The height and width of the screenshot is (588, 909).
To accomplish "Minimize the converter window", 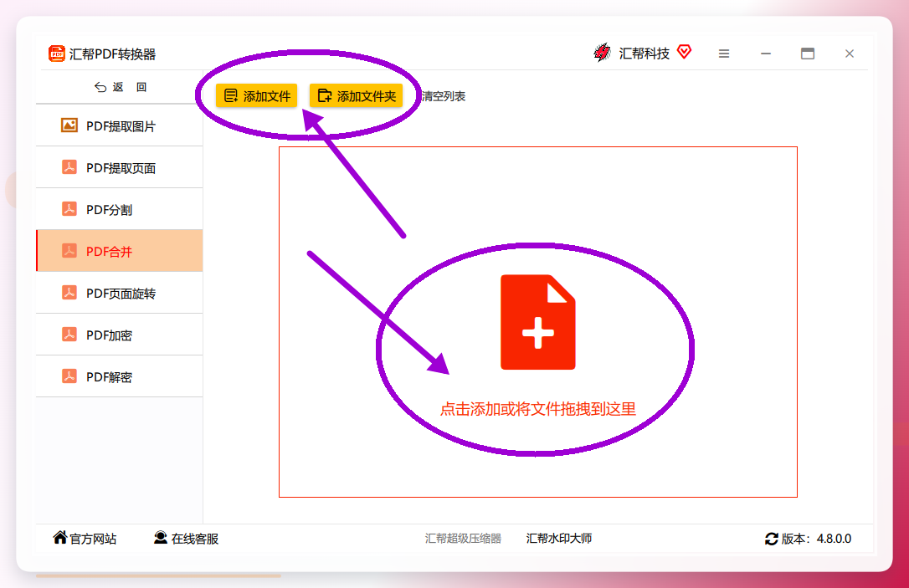I will [x=766, y=54].
